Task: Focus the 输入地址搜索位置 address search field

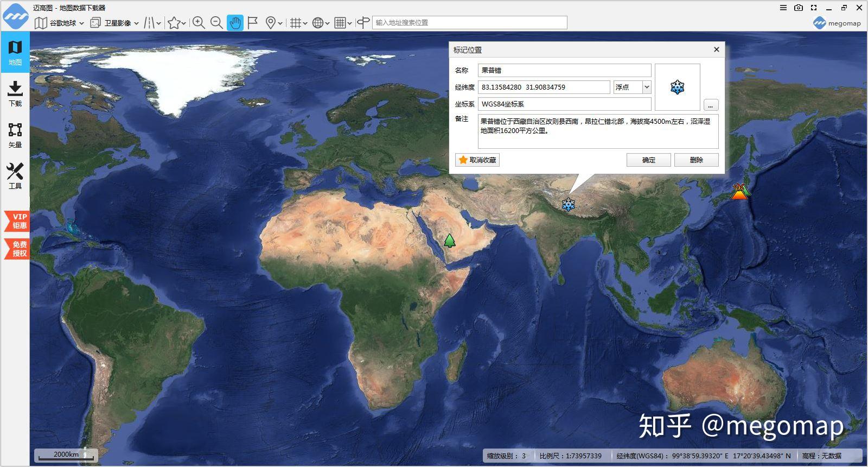Action: pos(469,23)
